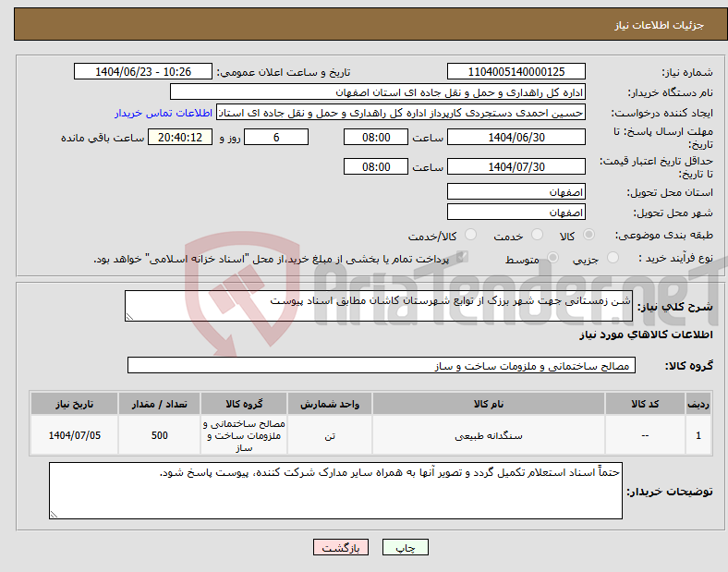The width and height of the screenshot is (728, 572).
Task: Toggle the Islamic treasury payment checkbox
Action: point(462,257)
